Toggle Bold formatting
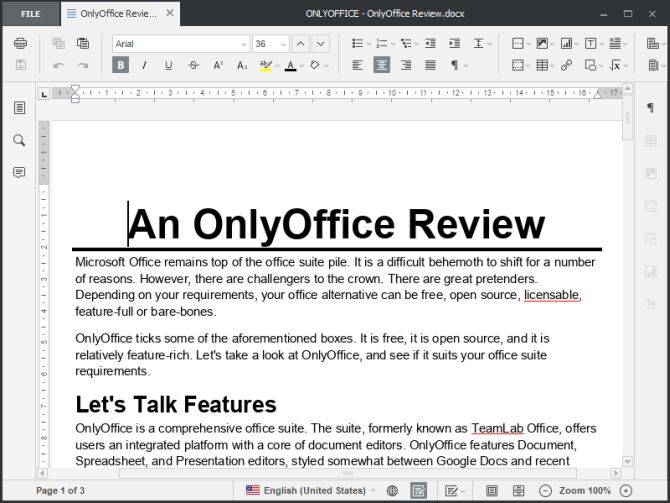Screen dimensions: 670x503 click(120, 65)
